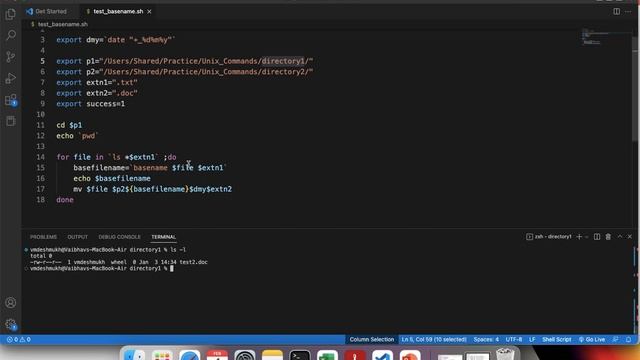This screenshot has width=640, height=360.
Task: Open Safari from the Dock
Action: tap(189, 356)
